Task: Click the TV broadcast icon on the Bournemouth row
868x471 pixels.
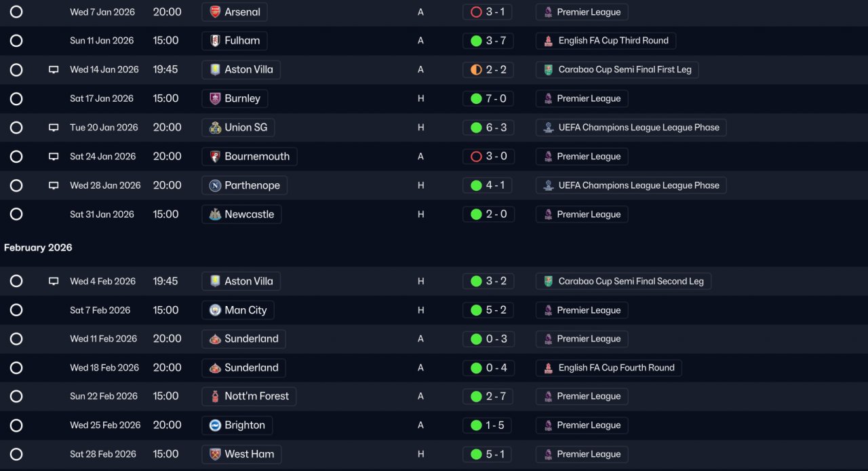Action: tap(54, 157)
